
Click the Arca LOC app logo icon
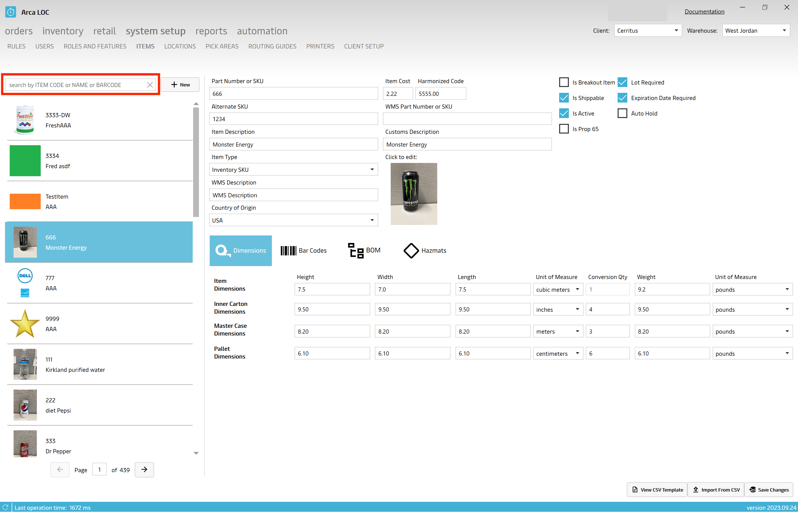coord(11,12)
